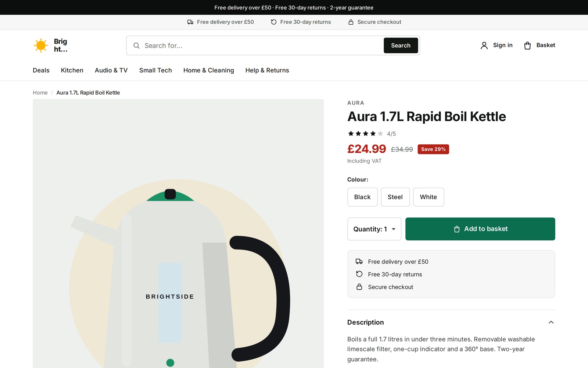Click the Brightside sun logo icon
The width and height of the screenshot is (588, 368).
tap(41, 45)
